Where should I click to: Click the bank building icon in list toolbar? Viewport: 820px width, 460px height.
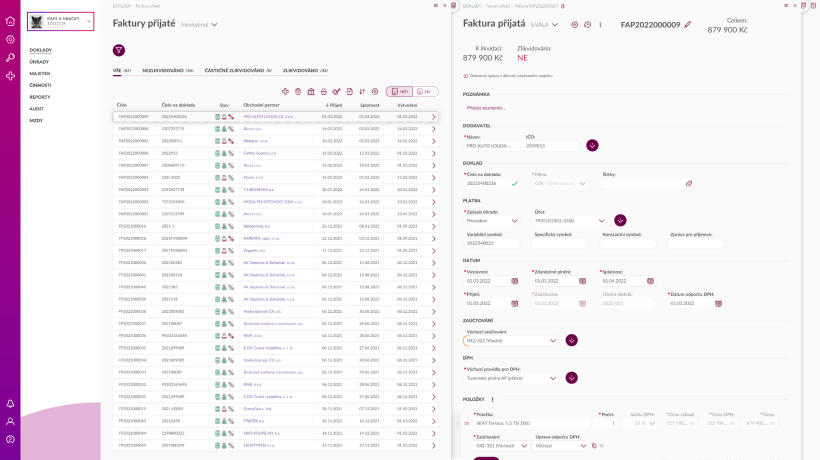tap(311, 91)
